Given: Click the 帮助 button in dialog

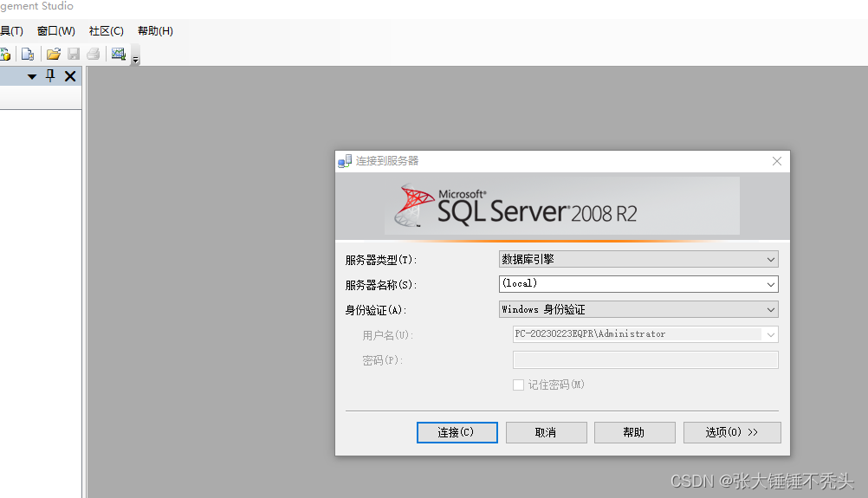Looking at the screenshot, I should point(634,433).
